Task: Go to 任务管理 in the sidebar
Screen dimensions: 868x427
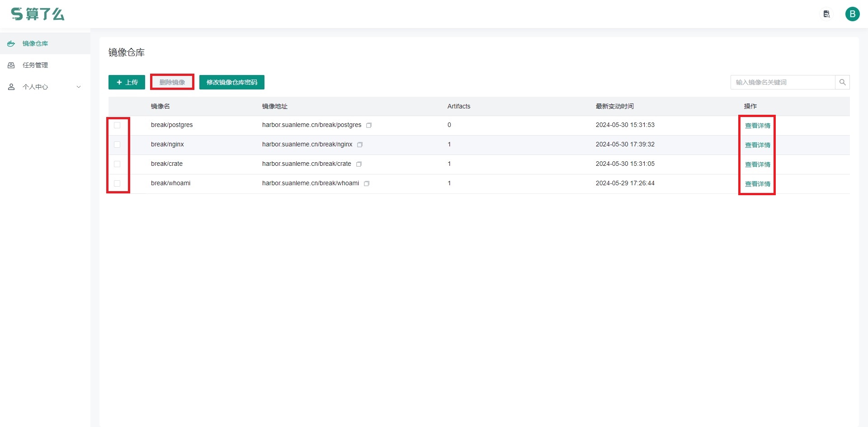Action: (35, 65)
